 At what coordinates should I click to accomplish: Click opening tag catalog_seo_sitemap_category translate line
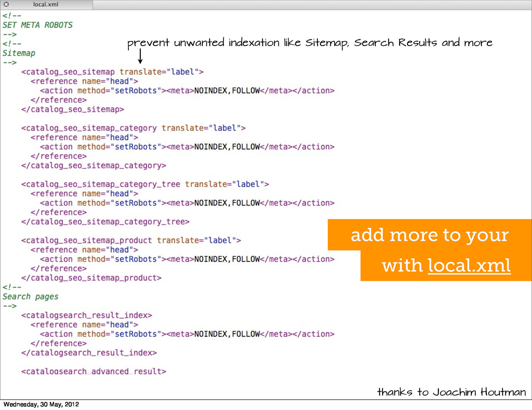click(x=133, y=128)
